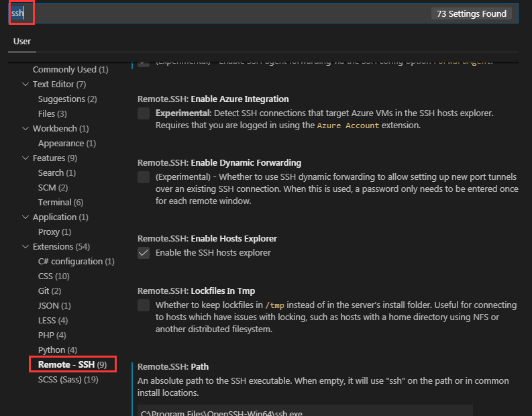Collapse the Text Editor section chevron
This screenshot has width=532, height=416.
[25, 84]
